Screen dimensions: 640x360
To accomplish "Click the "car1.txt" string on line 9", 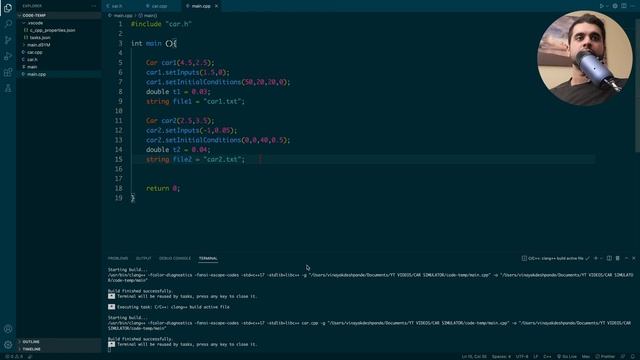I will click(x=222, y=101).
